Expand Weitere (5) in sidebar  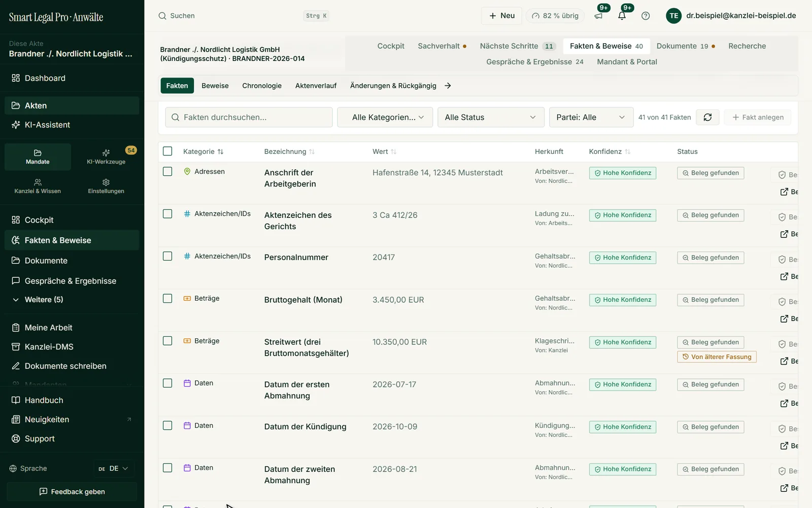(72, 300)
